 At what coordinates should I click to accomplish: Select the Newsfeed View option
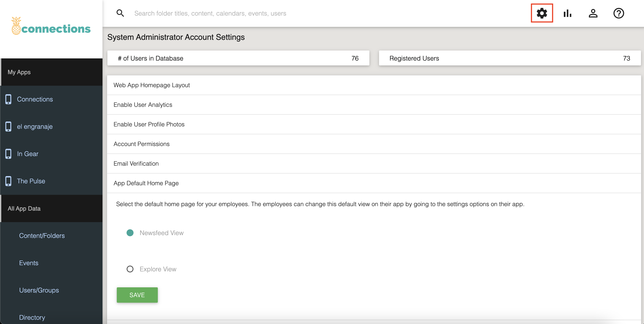point(130,233)
